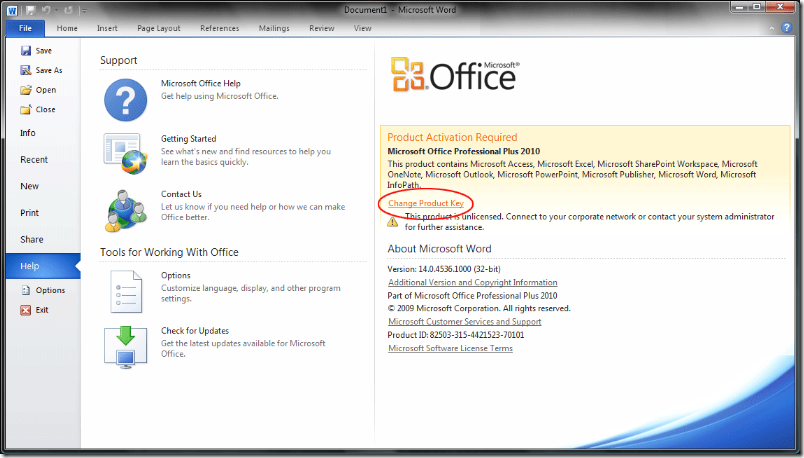Open the Review tab
Viewport: 804px width, 458px height.
point(321,28)
